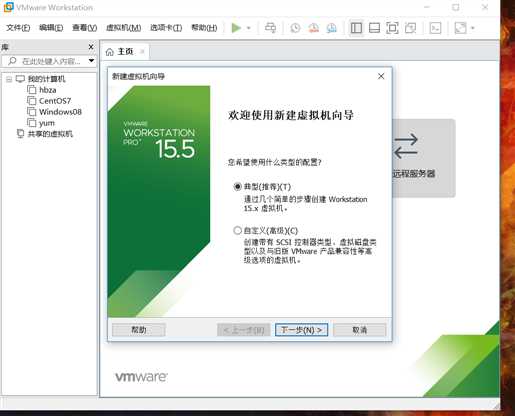Image resolution: width=515 pixels, height=416 pixels.
Task: Click the send Ctrl+Alt+Del toolbar icon
Action: pyautogui.click(x=270, y=28)
